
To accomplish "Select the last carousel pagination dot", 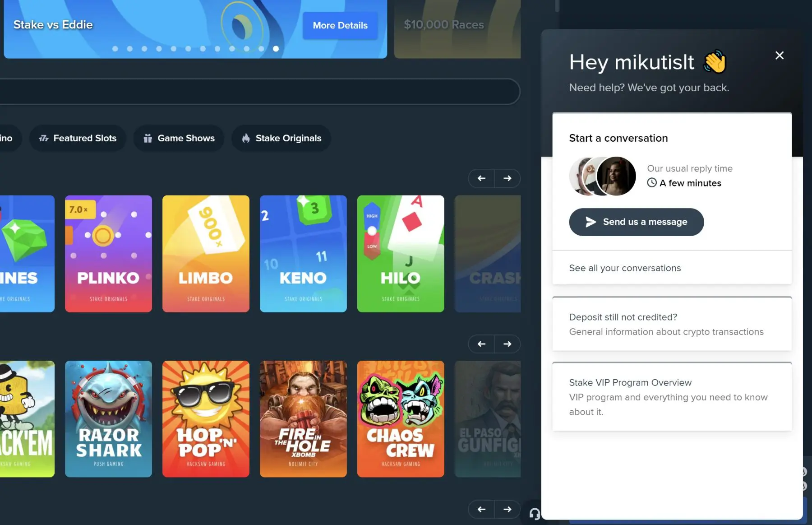I will [276, 49].
